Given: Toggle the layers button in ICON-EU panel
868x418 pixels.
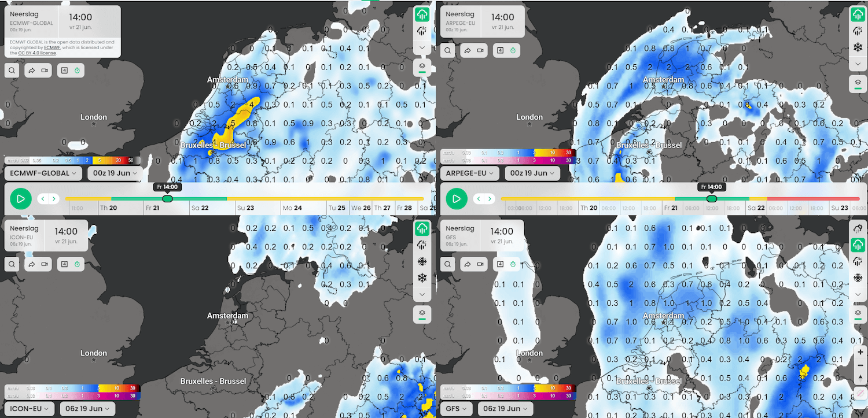Looking at the screenshot, I should [x=422, y=315].
